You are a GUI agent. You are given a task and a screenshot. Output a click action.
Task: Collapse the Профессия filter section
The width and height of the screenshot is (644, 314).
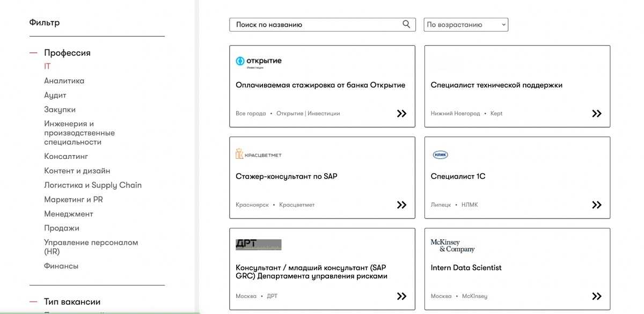[33, 53]
